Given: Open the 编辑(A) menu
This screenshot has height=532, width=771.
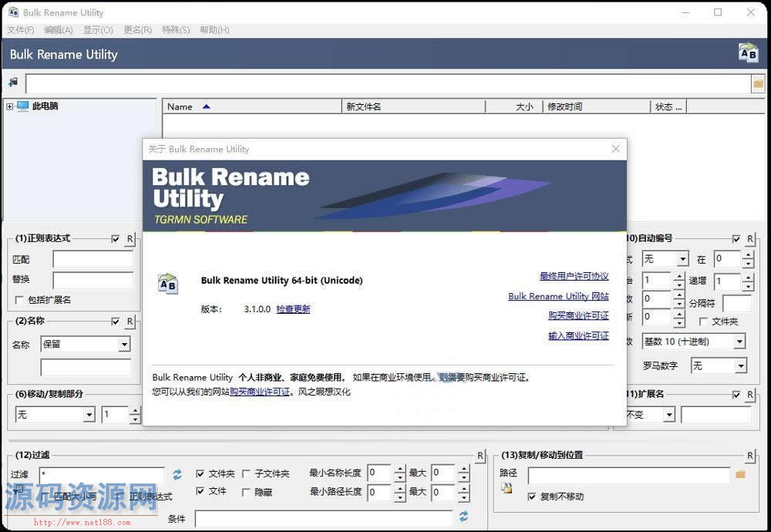Looking at the screenshot, I should coord(59,30).
